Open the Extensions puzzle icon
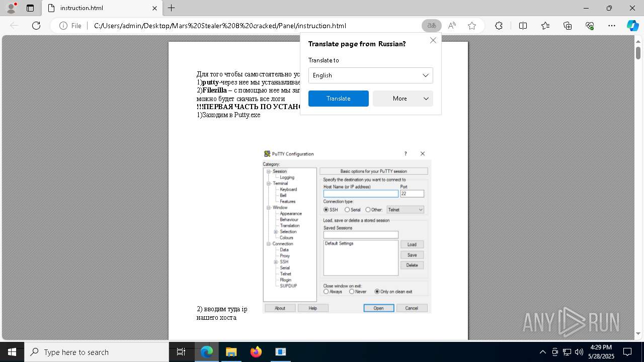Image resolution: width=644 pixels, height=362 pixels. (499, 26)
